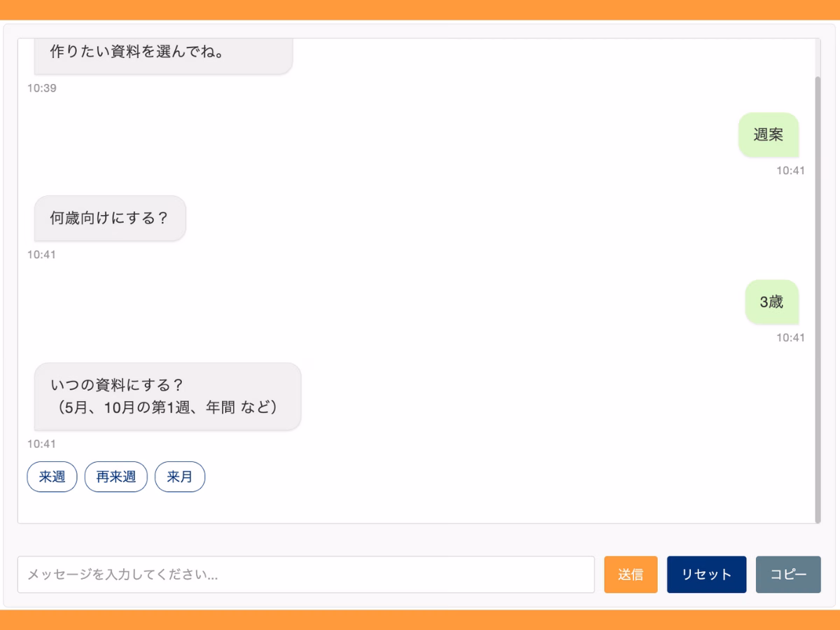Viewport: 840px width, 630px height.
Task: Click the timestamp under the 3歳 bubble
Action: point(790,337)
